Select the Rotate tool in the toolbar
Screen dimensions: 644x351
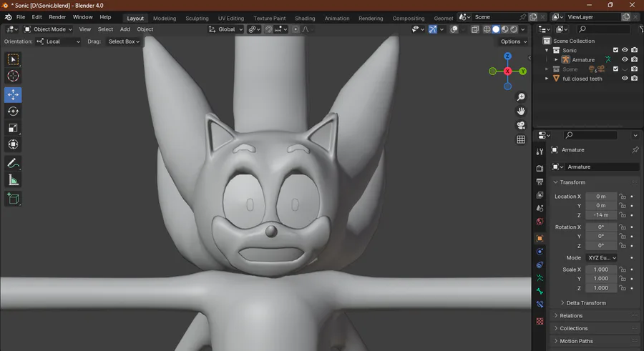coord(13,112)
